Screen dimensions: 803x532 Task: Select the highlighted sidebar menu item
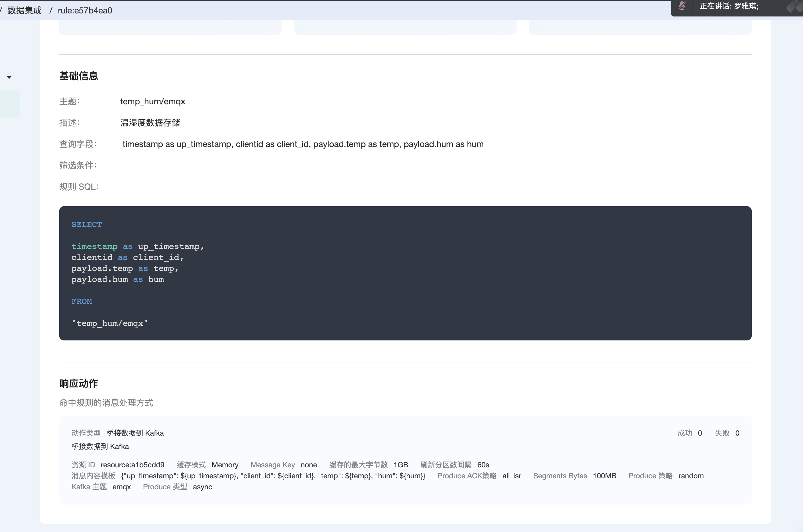(10, 104)
